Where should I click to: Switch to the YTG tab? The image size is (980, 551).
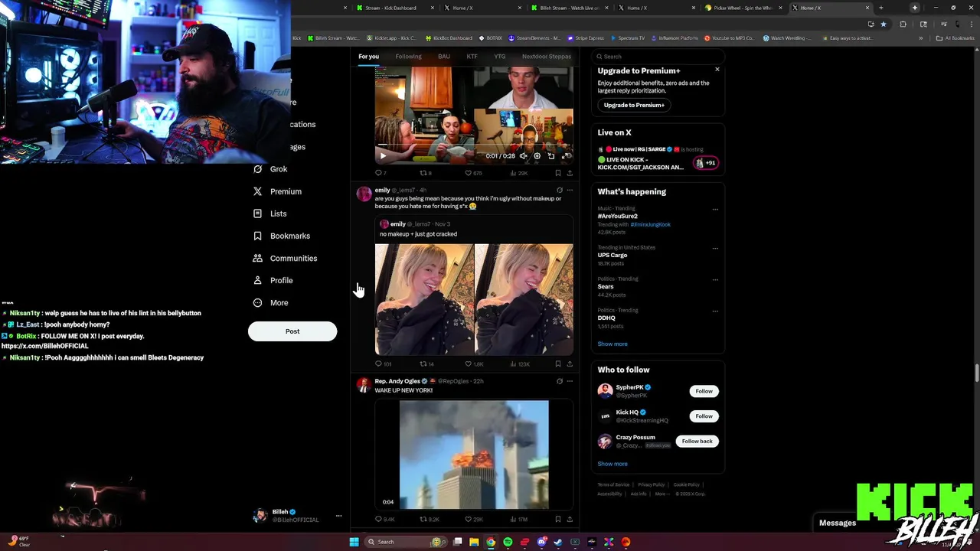(x=499, y=57)
